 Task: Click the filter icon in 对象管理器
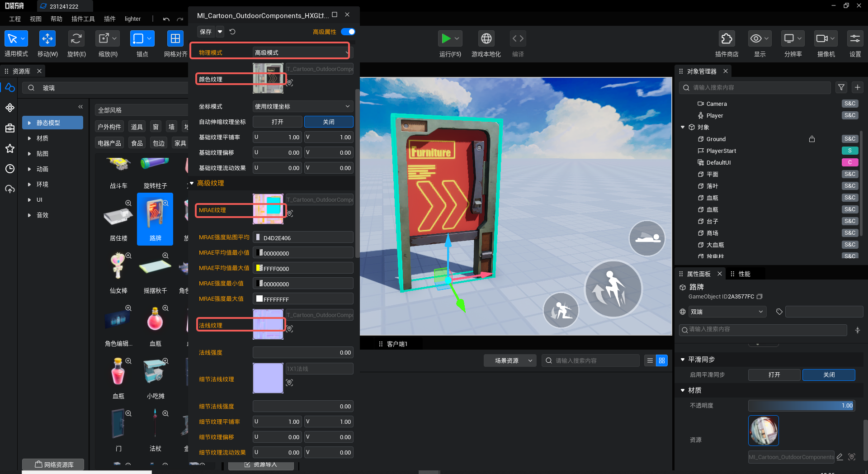841,87
